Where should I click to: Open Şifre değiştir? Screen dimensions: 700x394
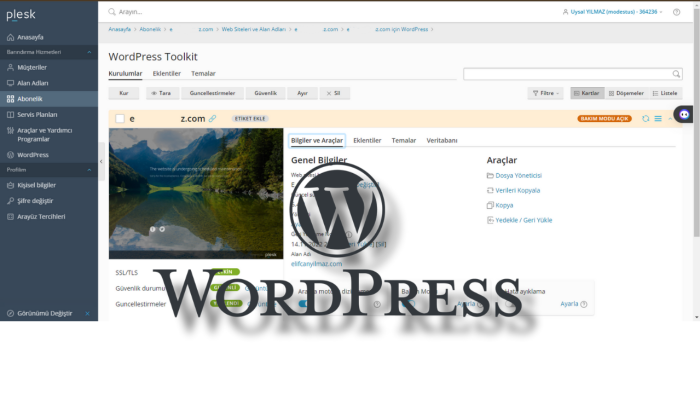pos(35,201)
